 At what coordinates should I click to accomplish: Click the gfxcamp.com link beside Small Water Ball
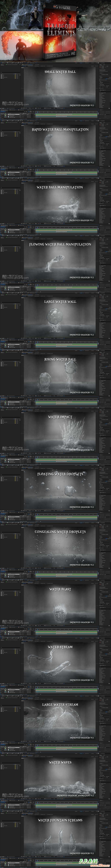[15, 105]
